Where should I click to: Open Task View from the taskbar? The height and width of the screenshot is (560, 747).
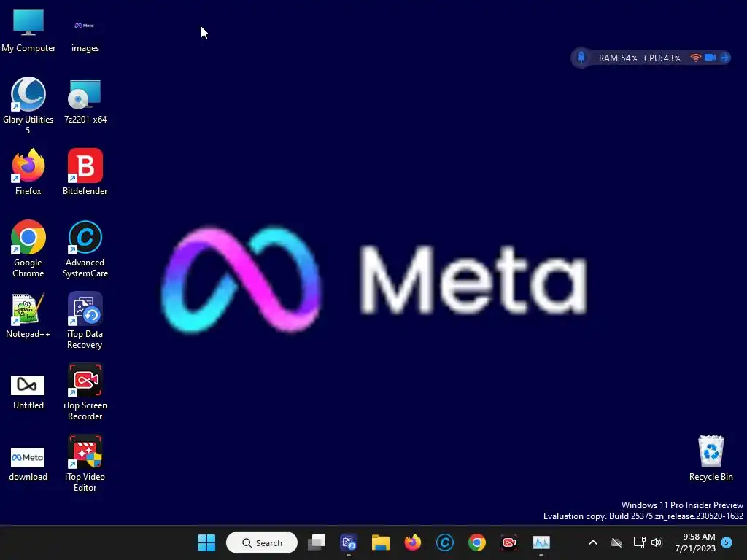click(x=317, y=542)
